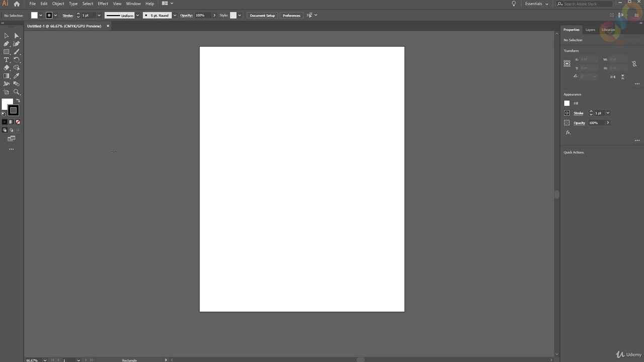Click the Stroke label in control bar

point(68,16)
